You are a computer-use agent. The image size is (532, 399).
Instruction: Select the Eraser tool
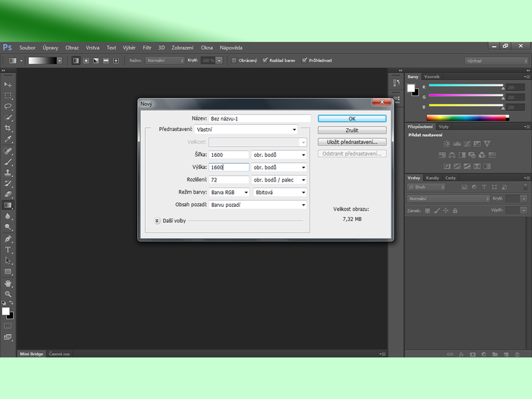click(8, 194)
